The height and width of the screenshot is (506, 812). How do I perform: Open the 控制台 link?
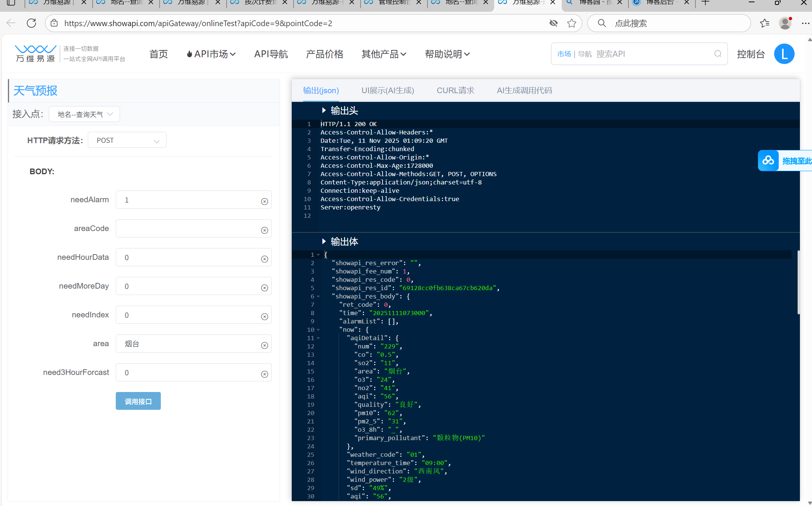tap(751, 54)
